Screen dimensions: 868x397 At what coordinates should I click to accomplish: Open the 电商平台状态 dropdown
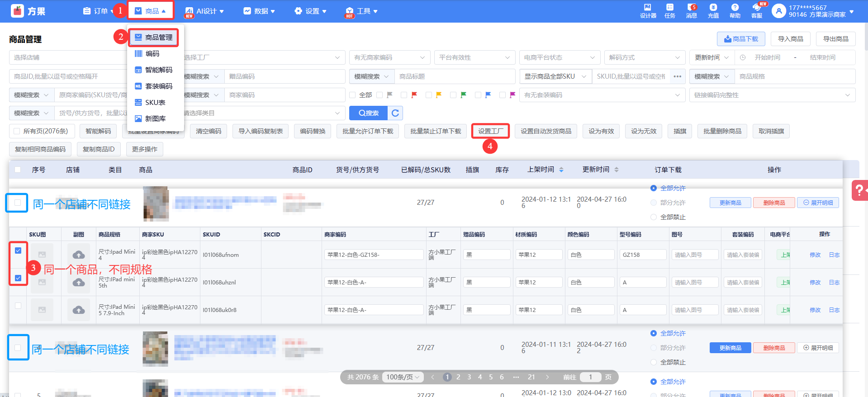(x=559, y=57)
